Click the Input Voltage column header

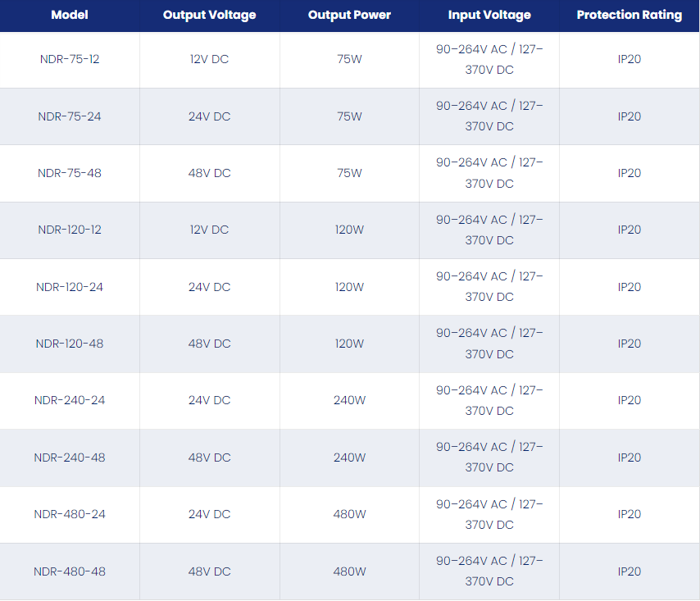[x=489, y=15]
